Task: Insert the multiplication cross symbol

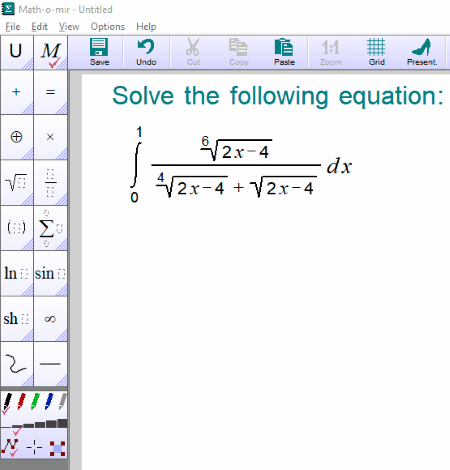Action: click(x=50, y=137)
